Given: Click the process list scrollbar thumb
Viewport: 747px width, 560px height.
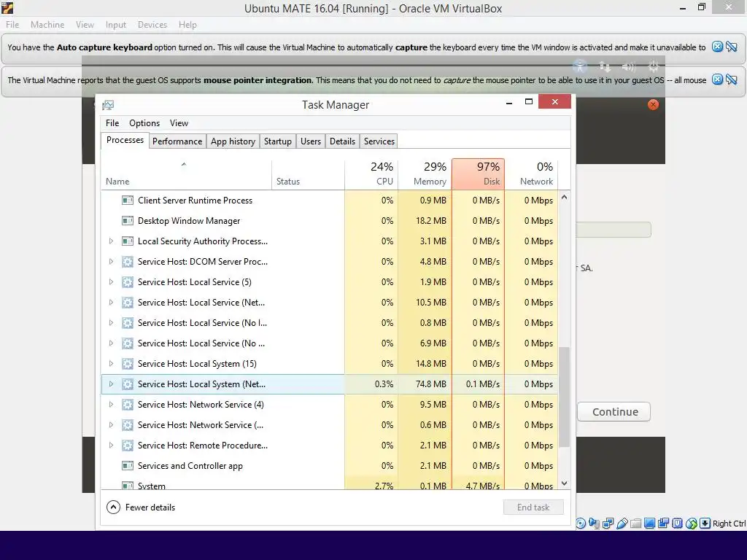Looking at the screenshot, I should (x=564, y=397).
